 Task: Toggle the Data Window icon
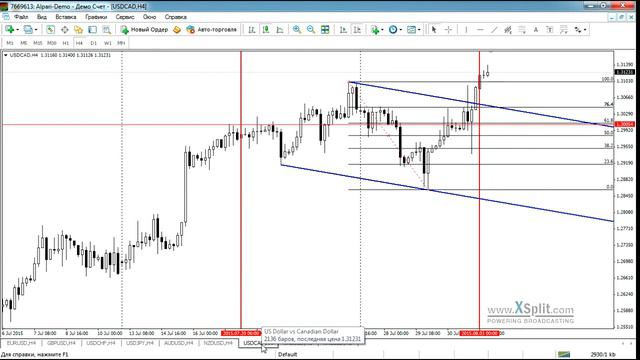click(64, 29)
